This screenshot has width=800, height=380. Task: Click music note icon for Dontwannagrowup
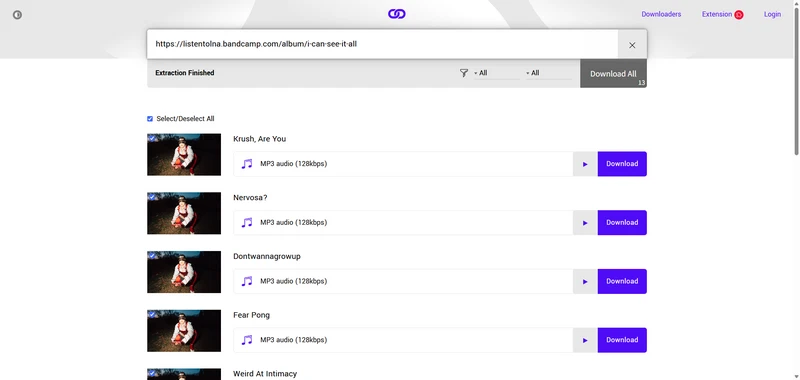[x=247, y=281]
